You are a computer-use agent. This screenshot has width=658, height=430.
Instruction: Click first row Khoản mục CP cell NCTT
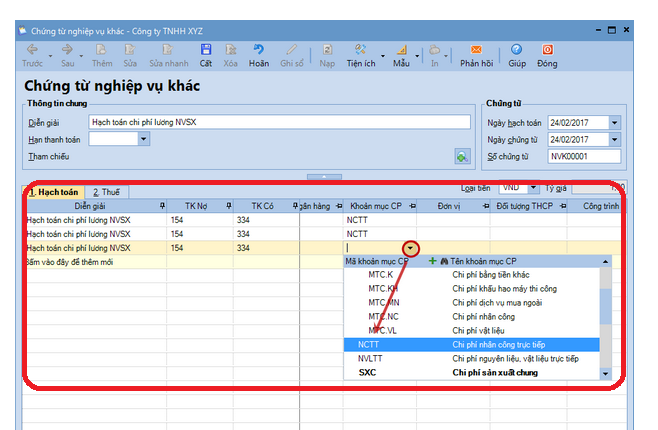point(379,220)
